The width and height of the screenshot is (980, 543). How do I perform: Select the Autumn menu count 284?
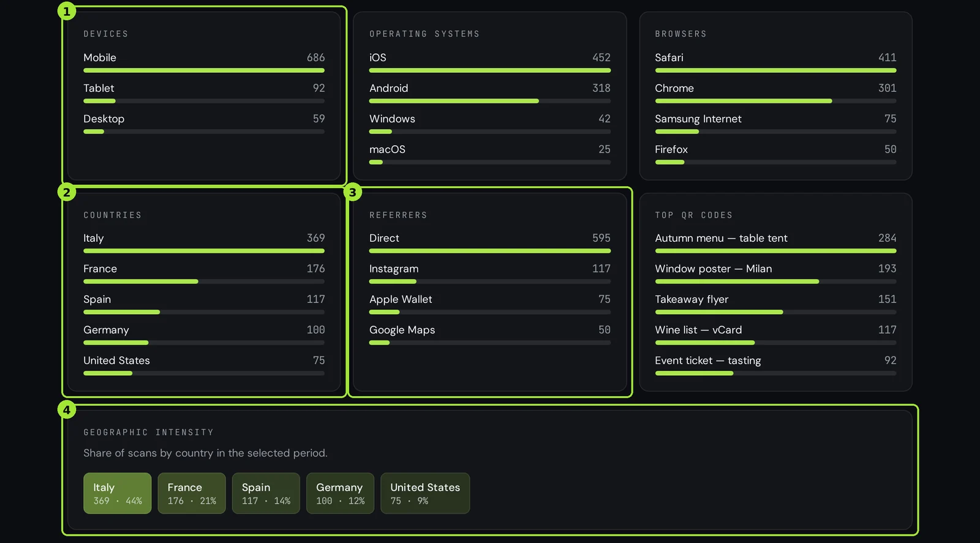887,238
